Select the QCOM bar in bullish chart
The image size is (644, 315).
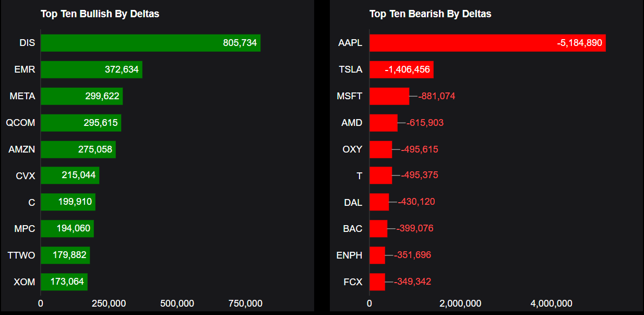(81, 123)
